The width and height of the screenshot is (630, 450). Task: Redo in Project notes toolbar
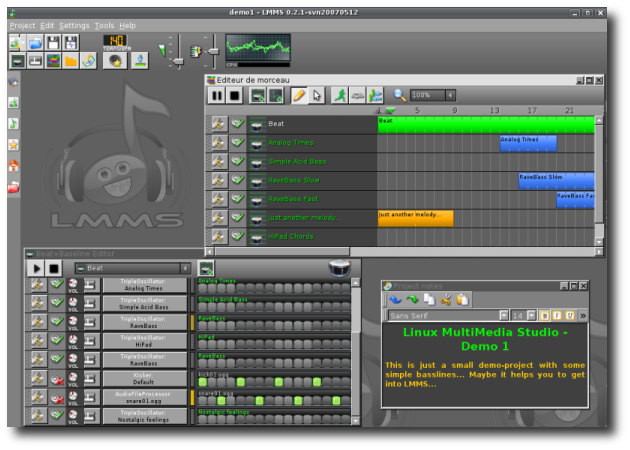(x=412, y=300)
